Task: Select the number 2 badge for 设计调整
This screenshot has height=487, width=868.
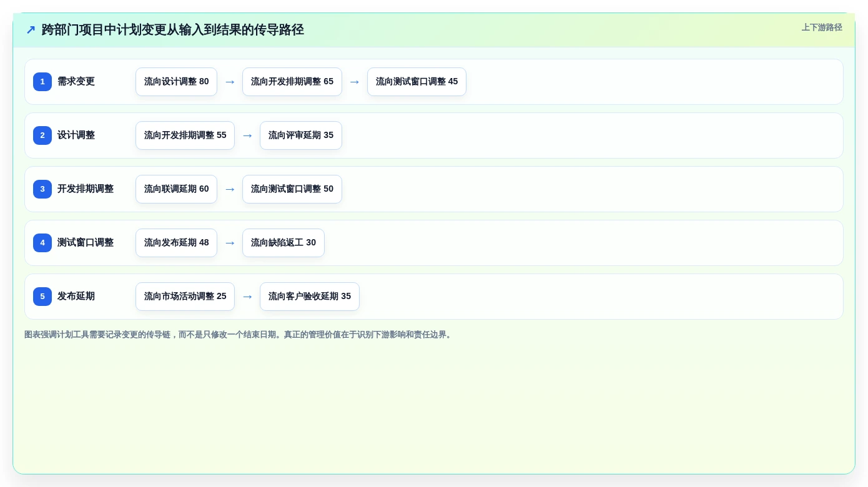Action: 42,135
